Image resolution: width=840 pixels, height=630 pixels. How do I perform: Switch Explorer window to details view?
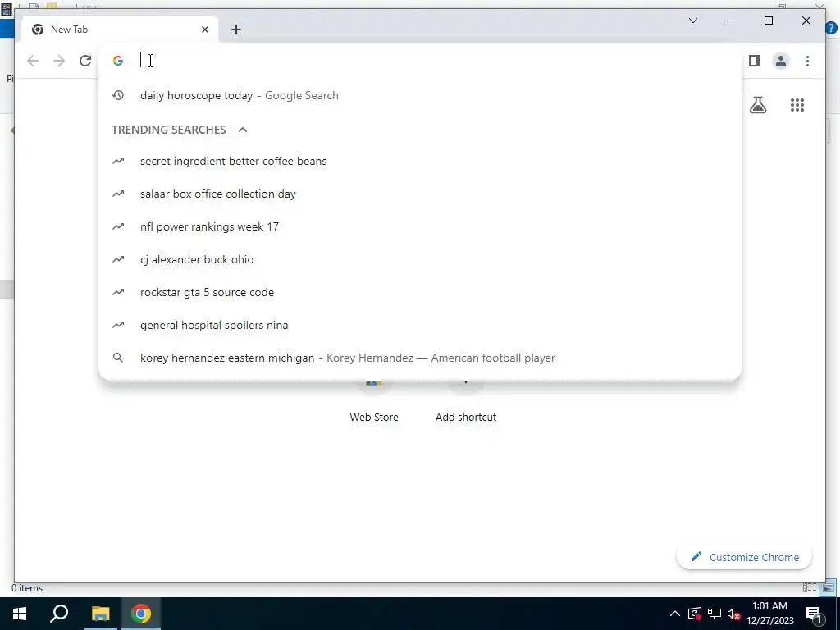[x=810, y=587]
